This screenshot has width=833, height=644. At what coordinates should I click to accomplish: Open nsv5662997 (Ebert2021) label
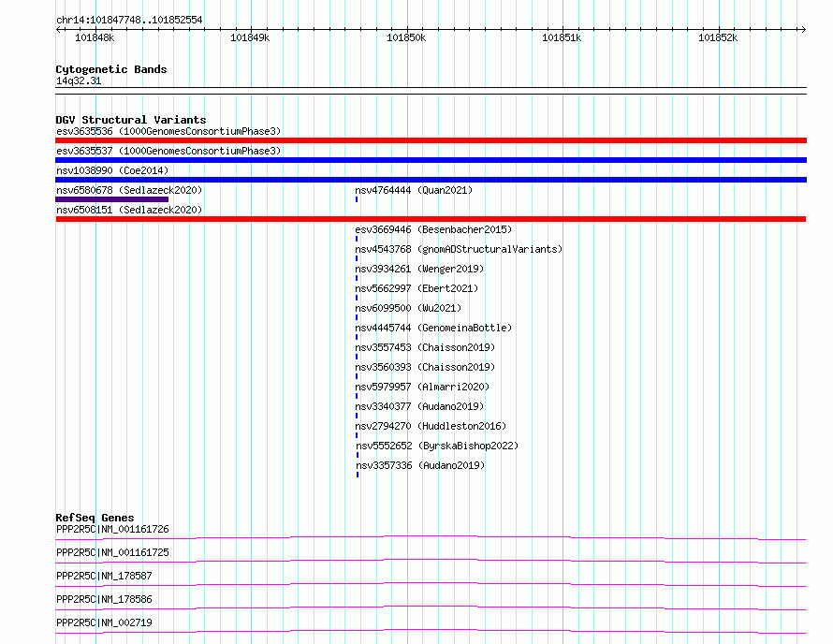[416, 288]
